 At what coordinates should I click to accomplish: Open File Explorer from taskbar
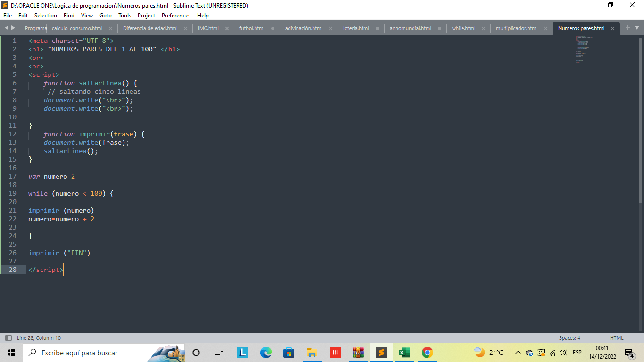312,353
